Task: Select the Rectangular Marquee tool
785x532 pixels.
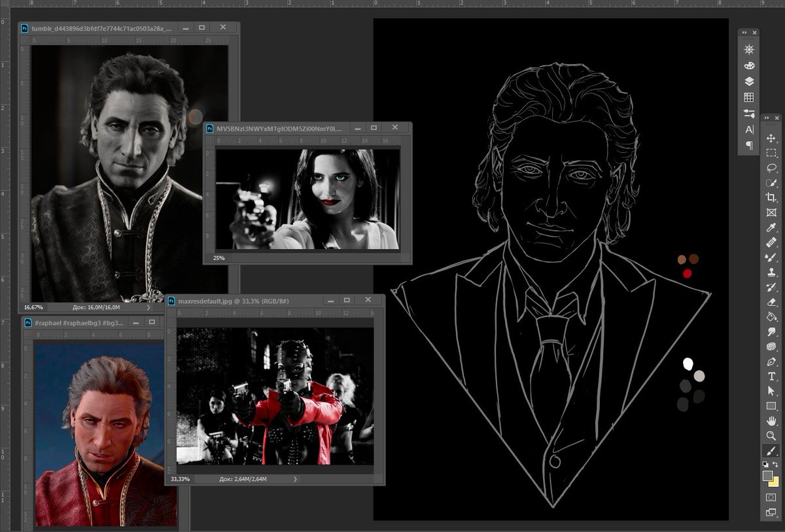Action: coord(771,153)
